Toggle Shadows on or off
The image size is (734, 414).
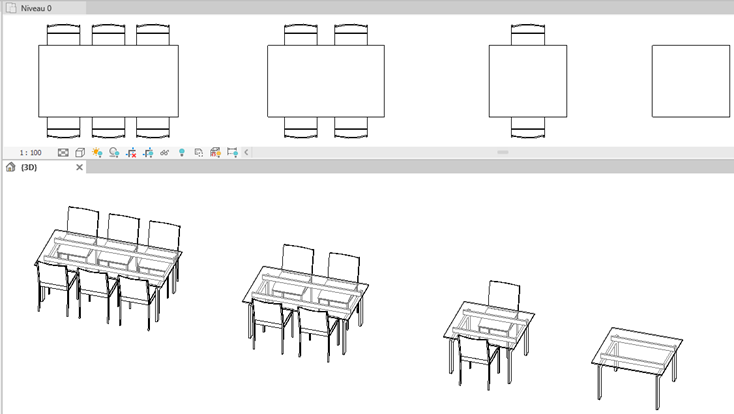pos(114,153)
